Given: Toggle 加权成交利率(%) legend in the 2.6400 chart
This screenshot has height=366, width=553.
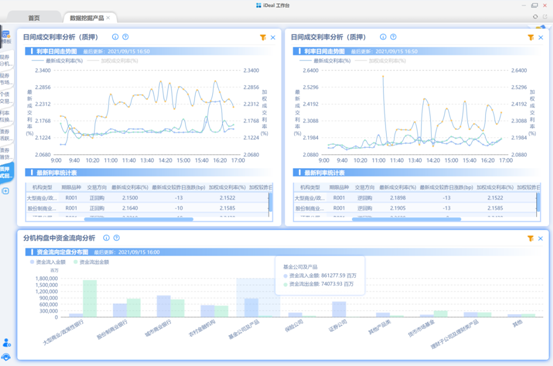Looking at the screenshot, I should click(x=381, y=61).
